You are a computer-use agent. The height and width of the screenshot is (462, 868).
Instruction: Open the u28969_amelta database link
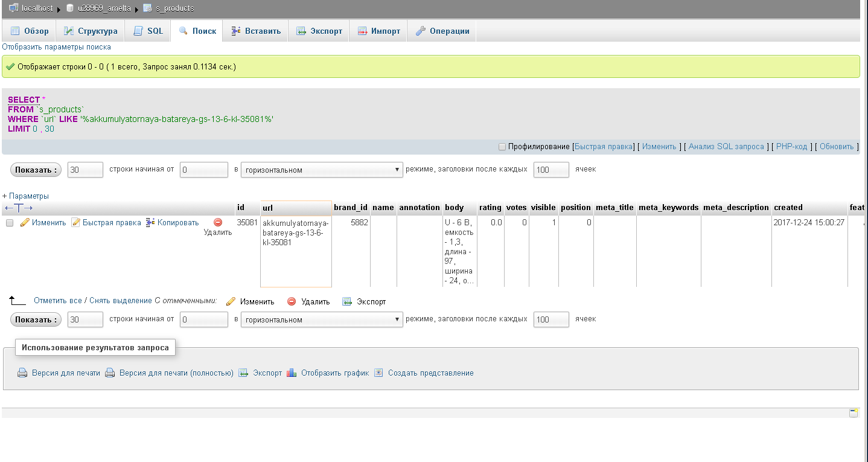click(104, 8)
